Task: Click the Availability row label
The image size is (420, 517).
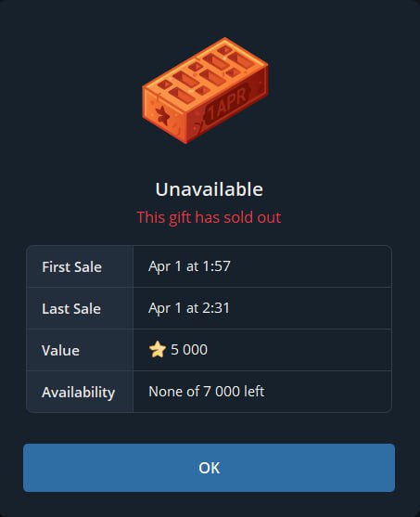Action: point(79,393)
